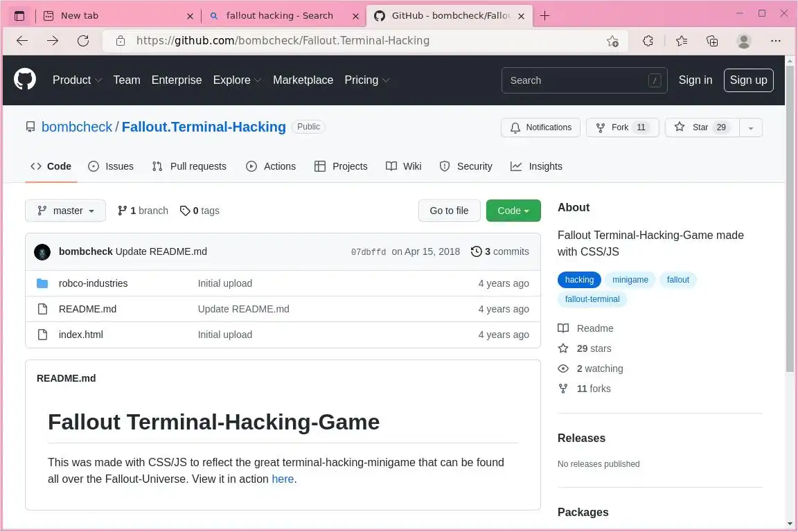Click the bombcheck avatar in commit row

point(42,251)
